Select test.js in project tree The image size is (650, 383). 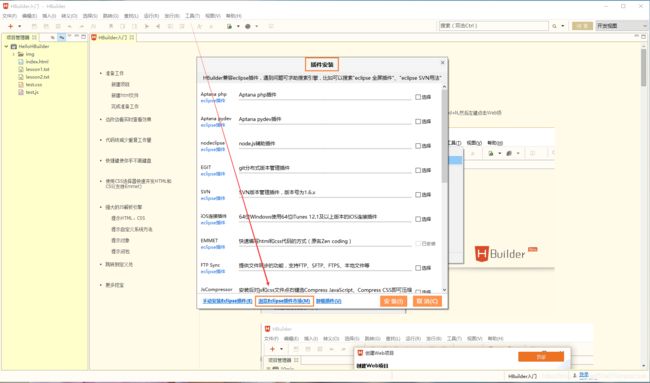click(x=32, y=92)
